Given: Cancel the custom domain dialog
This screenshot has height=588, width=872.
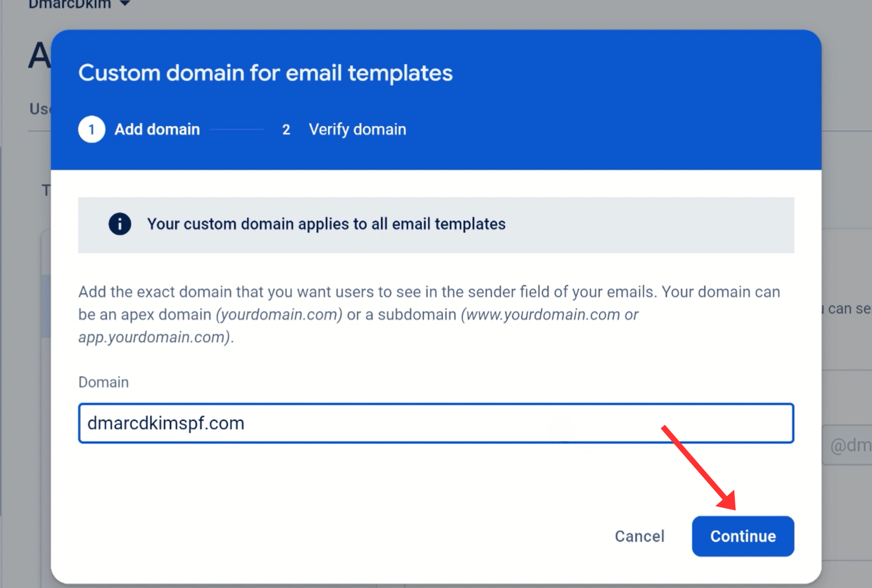Looking at the screenshot, I should (639, 536).
